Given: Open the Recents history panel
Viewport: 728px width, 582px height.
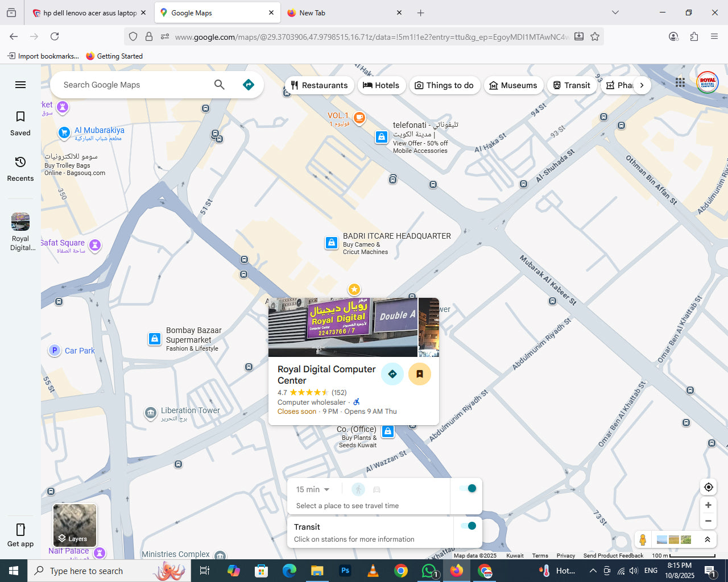Looking at the screenshot, I should [x=20, y=168].
